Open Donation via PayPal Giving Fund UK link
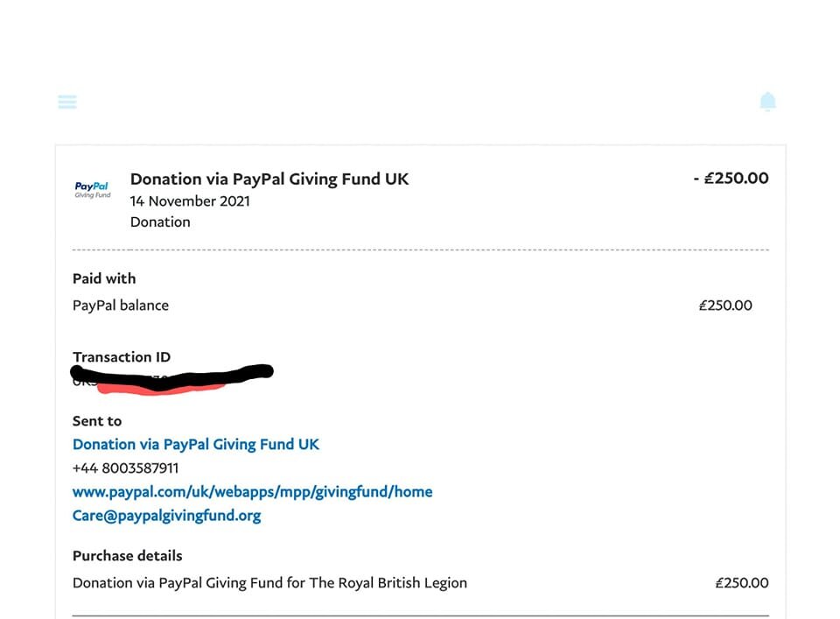 (195, 444)
